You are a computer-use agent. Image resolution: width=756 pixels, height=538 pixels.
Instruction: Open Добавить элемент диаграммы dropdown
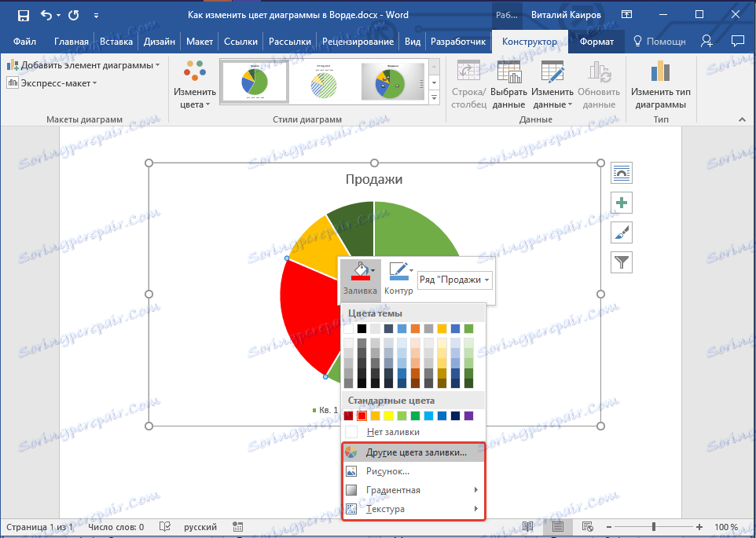(83, 65)
